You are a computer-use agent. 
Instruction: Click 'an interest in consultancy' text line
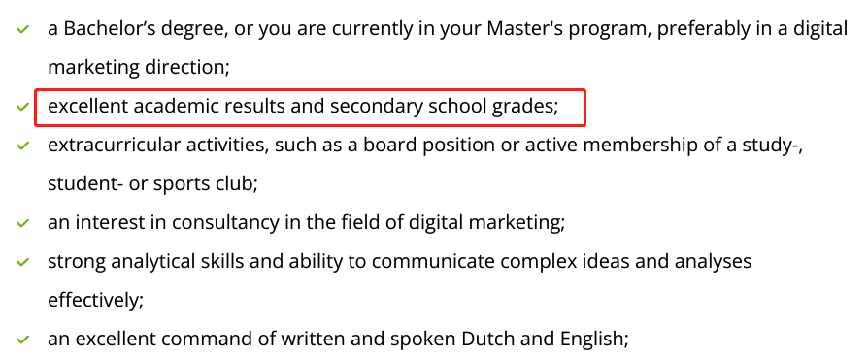pos(306,222)
